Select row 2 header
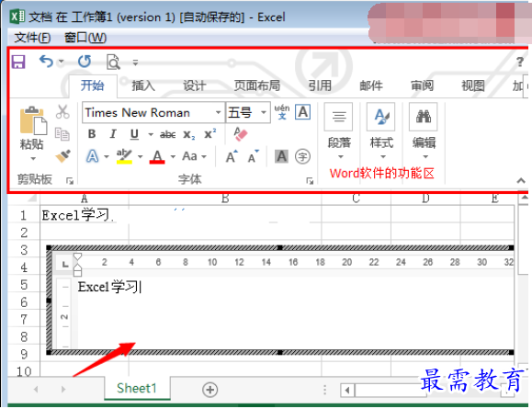 23,233
